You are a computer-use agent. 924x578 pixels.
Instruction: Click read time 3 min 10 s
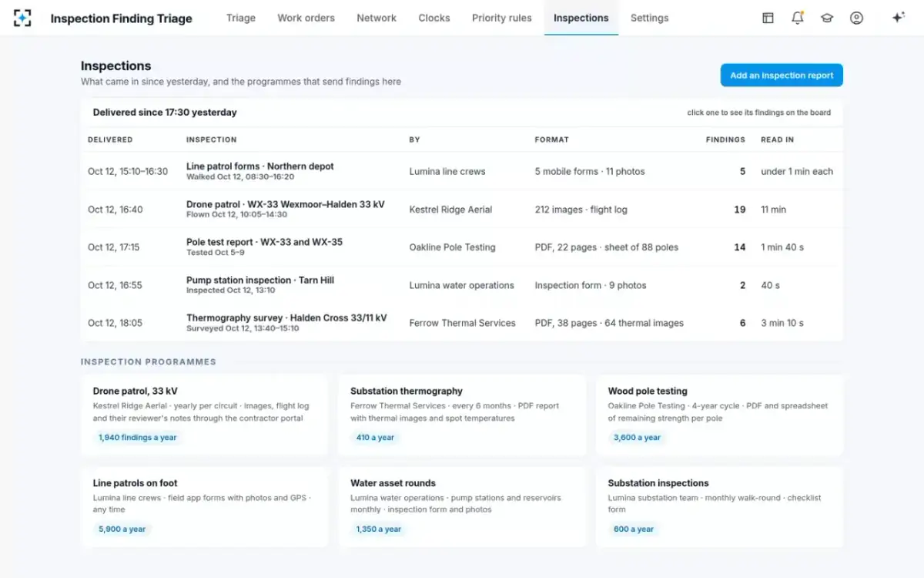click(x=782, y=323)
